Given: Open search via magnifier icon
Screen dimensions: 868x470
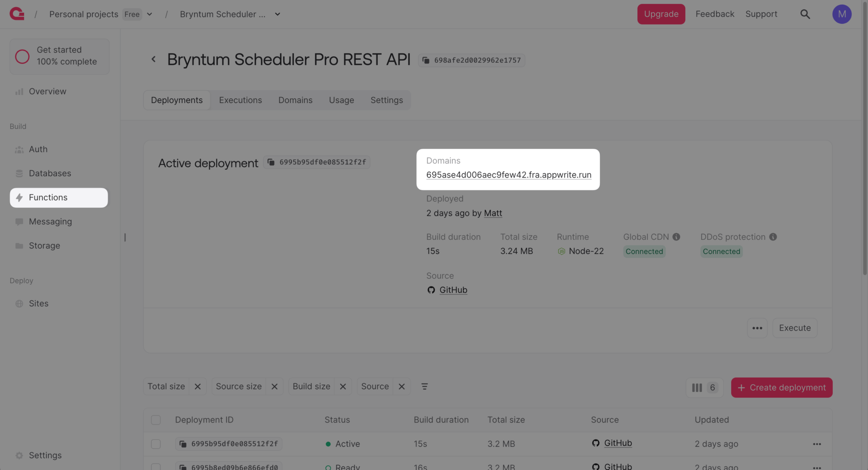Looking at the screenshot, I should point(805,14).
